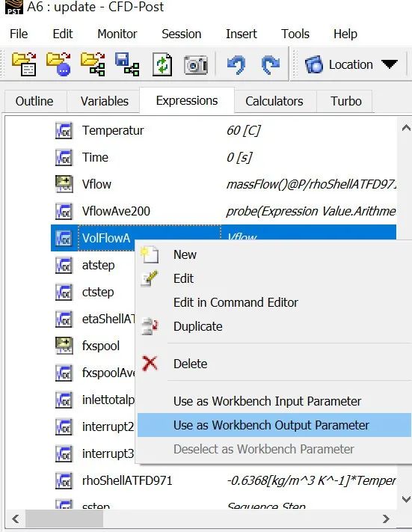Open the Calculators tab
412x532 pixels.
coord(274,101)
